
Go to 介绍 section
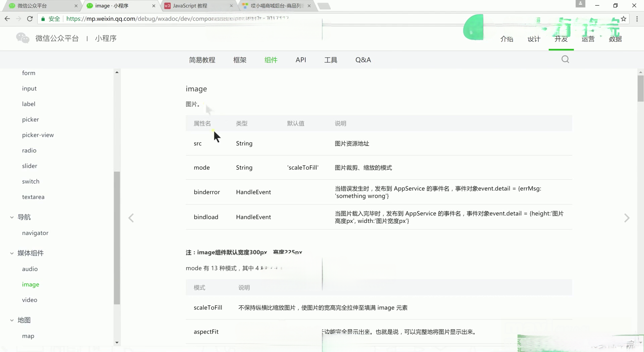coord(506,39)
